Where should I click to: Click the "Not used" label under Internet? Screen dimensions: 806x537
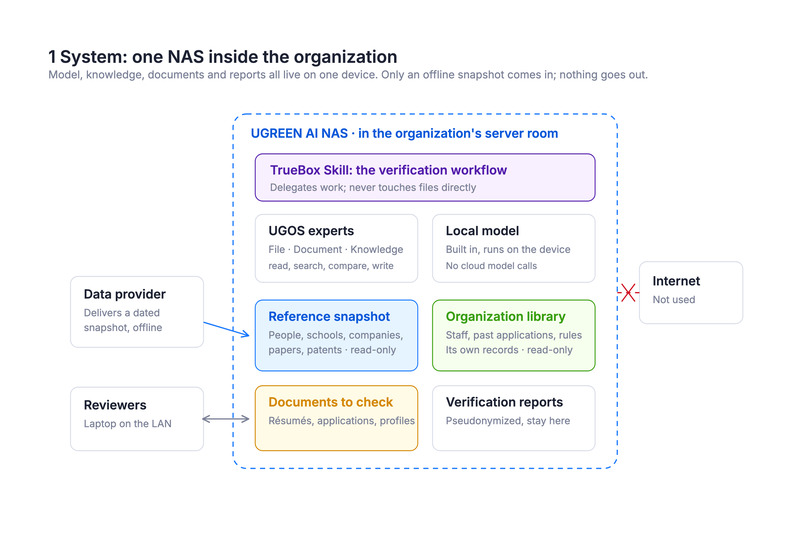click(x=674, y=300)
